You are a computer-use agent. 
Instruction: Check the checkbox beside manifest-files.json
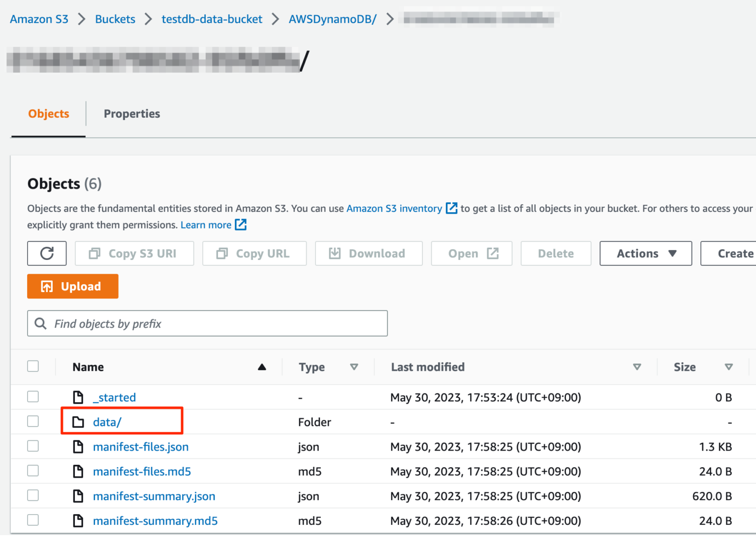(x=33, y=446)
